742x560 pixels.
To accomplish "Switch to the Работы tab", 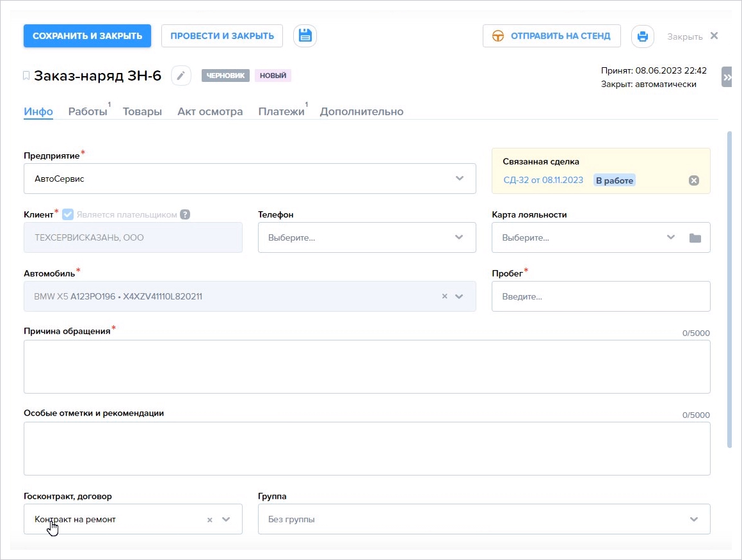I will pyautogui.click(x=88, y=111).
